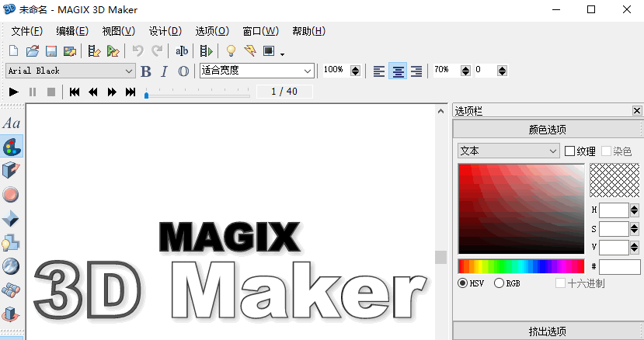This screenshot has height=340, width=644.
Task: Click the lightning bolt icon in the toolbar
Action: coord(249,51)
